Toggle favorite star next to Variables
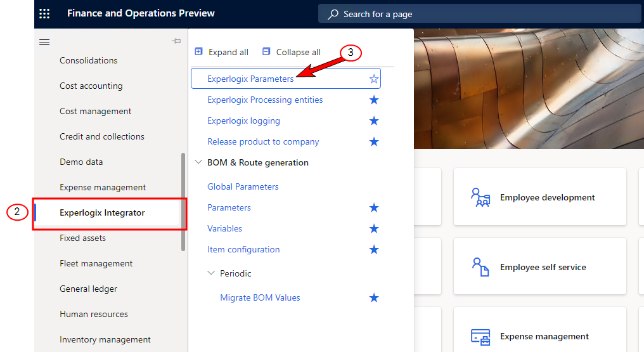 pos(374,229)
